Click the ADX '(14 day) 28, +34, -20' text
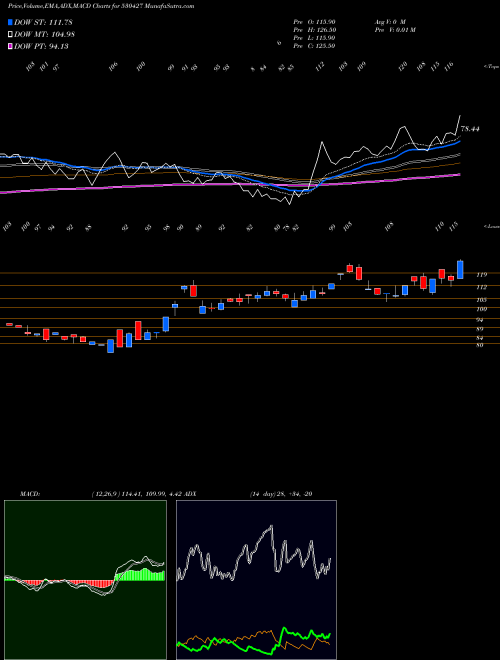Screen dimensions: 500x660 coord(280,494)
